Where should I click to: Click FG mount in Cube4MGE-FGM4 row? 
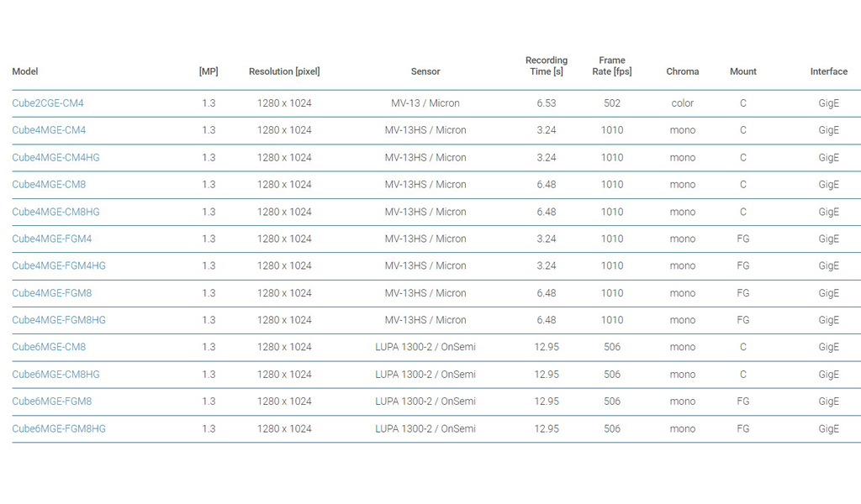(743, 239)
